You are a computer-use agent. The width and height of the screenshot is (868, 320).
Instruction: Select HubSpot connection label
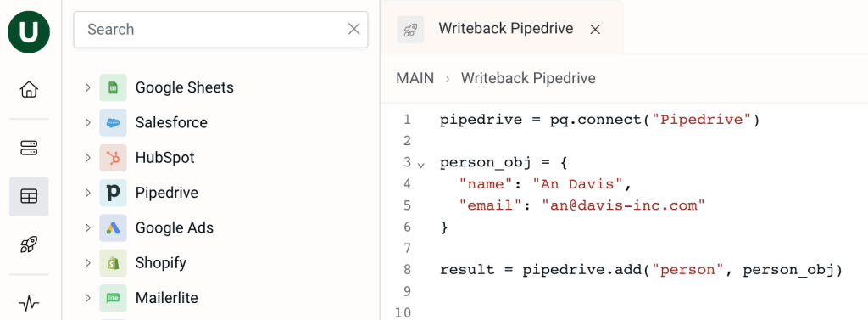click(x=165, y=158)
